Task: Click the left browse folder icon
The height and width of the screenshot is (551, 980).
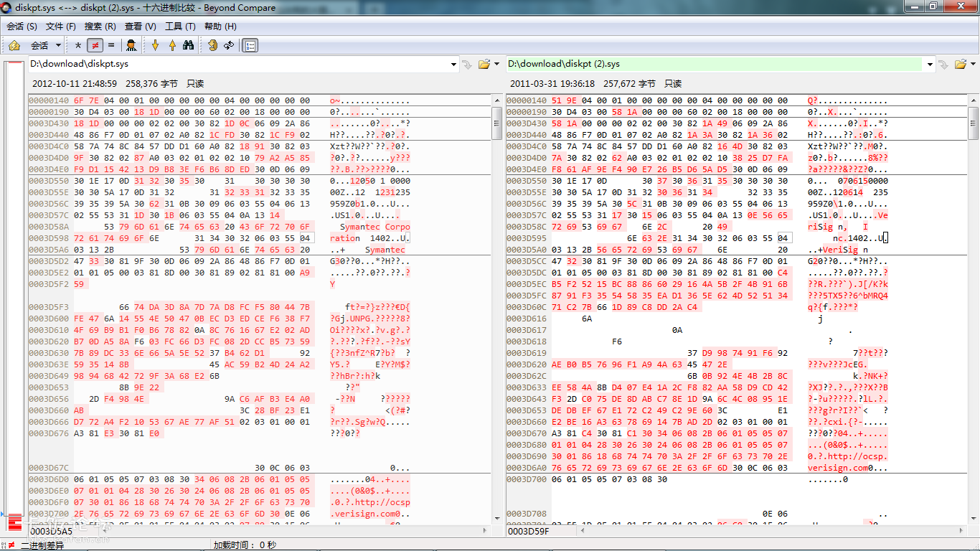Action: click(x=484, y=65)
